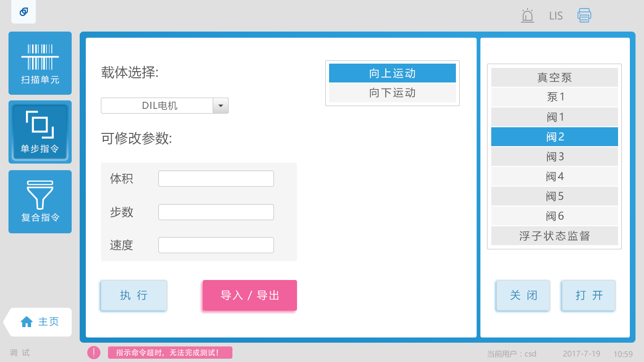Click the printer icon
644x362 pixels.
click(584, 16)
